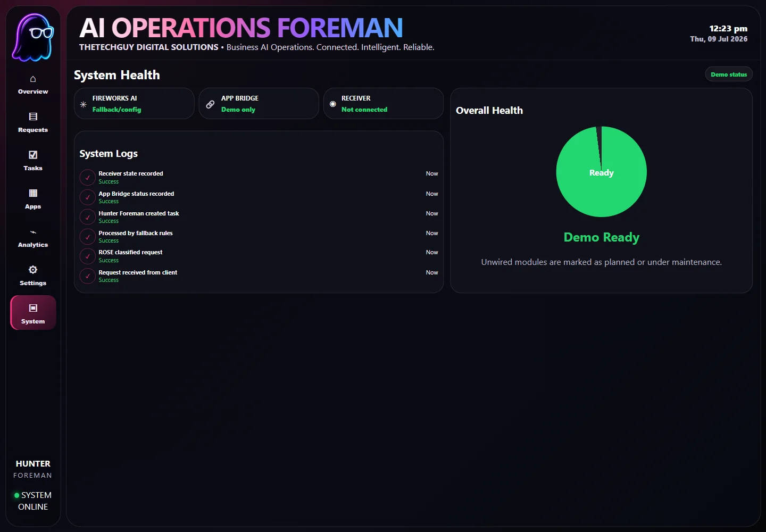Screen dimensions: 766x532
Task: Click 'Success' under Request received from client
Action: (x=109, y=280)
